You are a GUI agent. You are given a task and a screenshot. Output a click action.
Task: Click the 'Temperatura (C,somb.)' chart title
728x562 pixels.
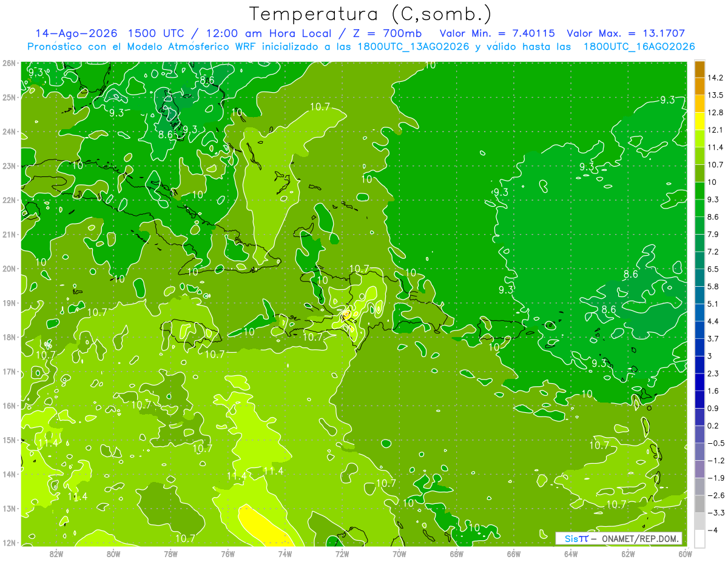pos(371,14)
